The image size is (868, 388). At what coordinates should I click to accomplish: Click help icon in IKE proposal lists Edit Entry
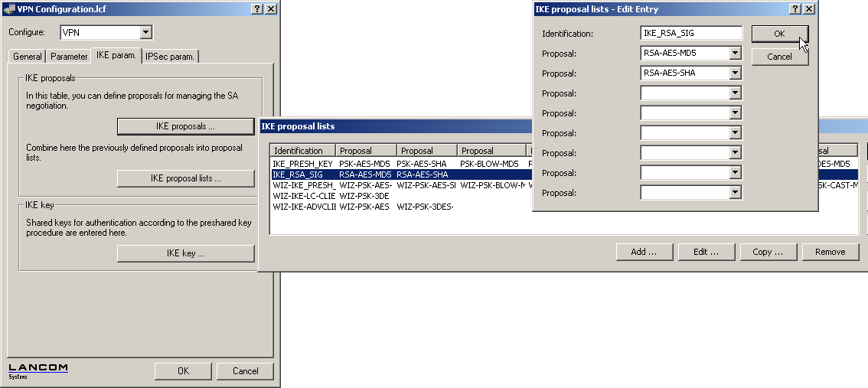(x=795, y=8)
